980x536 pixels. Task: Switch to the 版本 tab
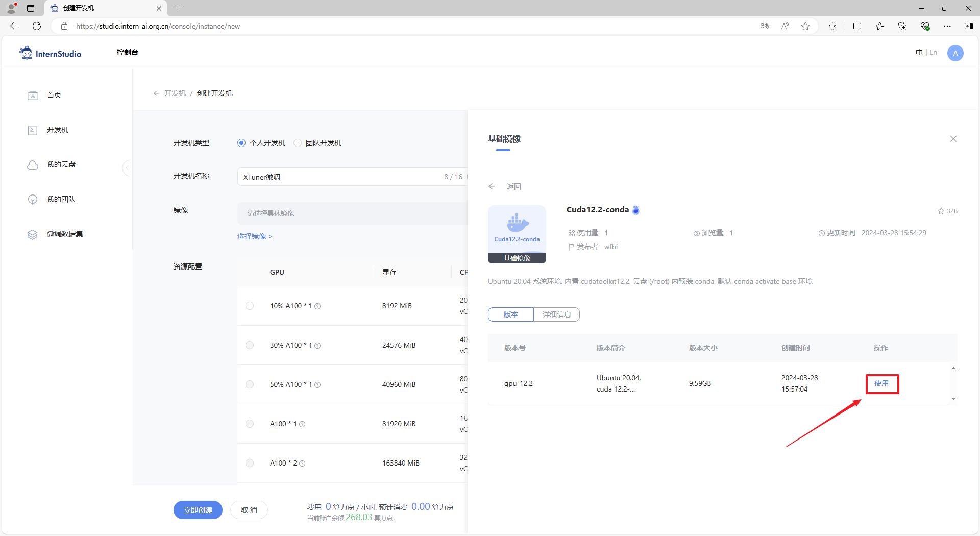coord(511,314)
